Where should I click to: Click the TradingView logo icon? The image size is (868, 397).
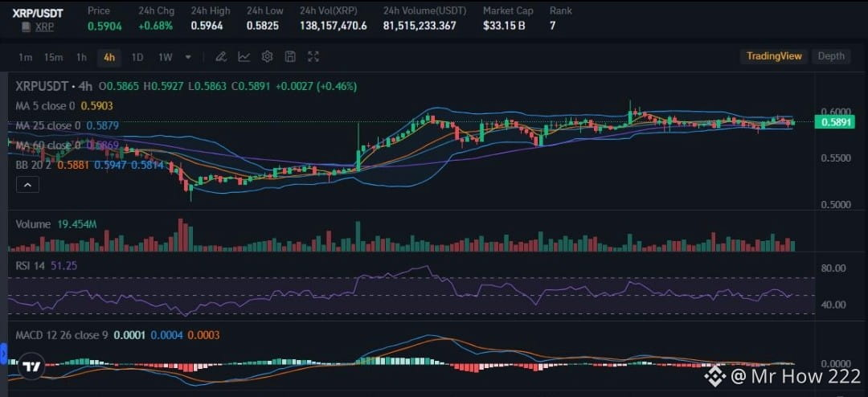[x=31, y=367]
